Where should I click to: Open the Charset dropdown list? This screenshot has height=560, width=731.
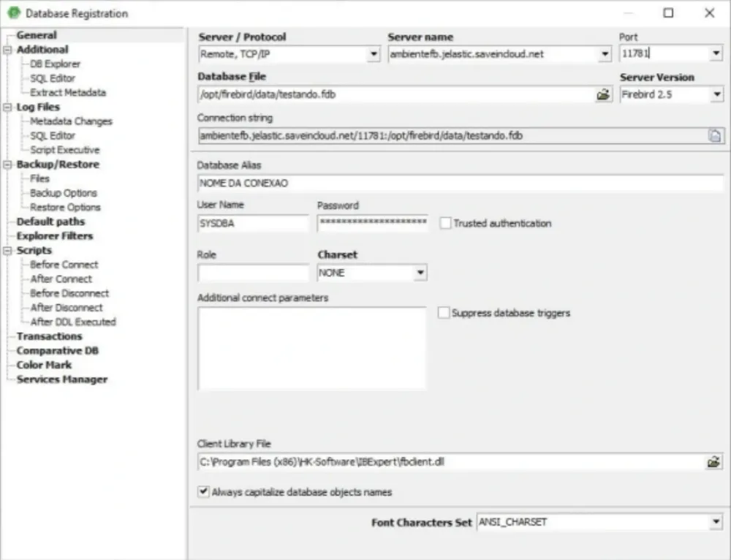coord(420,273)
